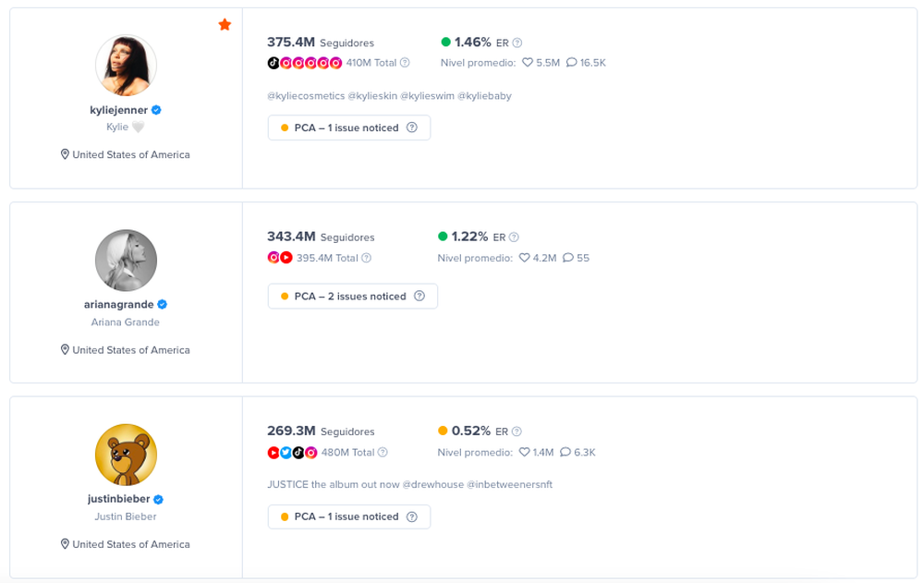Open the arianagrande profile link
The width and height of the screenshot is (924, 583).
pos(118,304)
